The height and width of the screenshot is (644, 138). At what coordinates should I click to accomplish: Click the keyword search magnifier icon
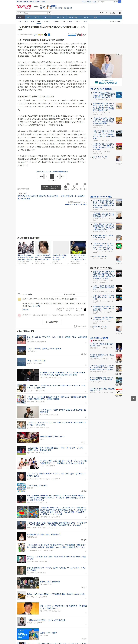pos(49,13)
